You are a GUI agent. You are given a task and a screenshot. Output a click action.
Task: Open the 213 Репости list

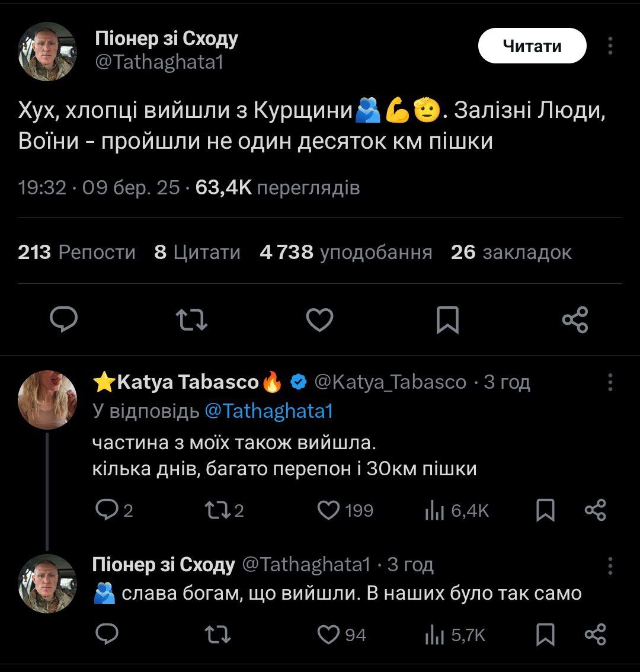click(77, 252)
